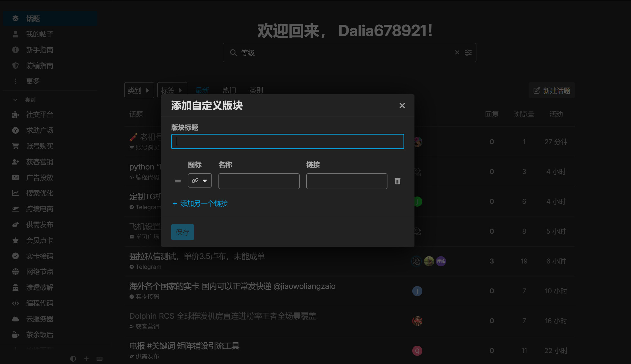631x364 pixels.
Task: Click the plus icon in sidebar footer
Action: click(x=86, y=359)
